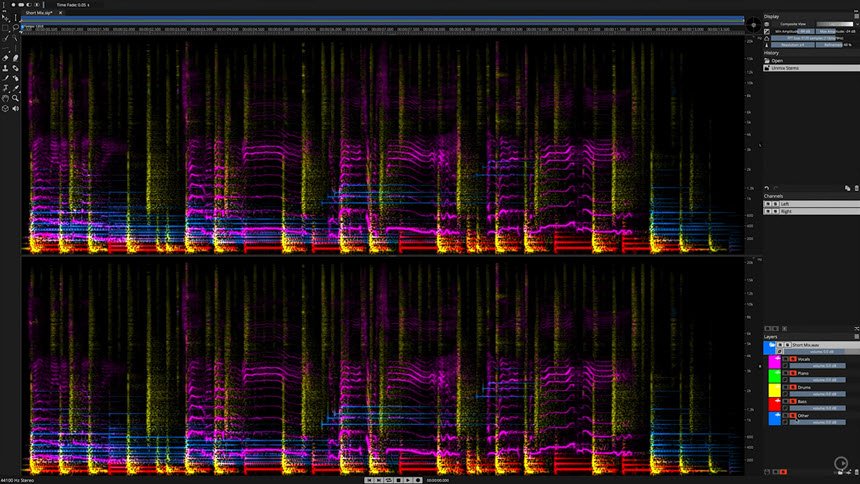The image size is (860, 484).
Task: Toggle the red mute button on Vocals
Action: tap(793, 359)
